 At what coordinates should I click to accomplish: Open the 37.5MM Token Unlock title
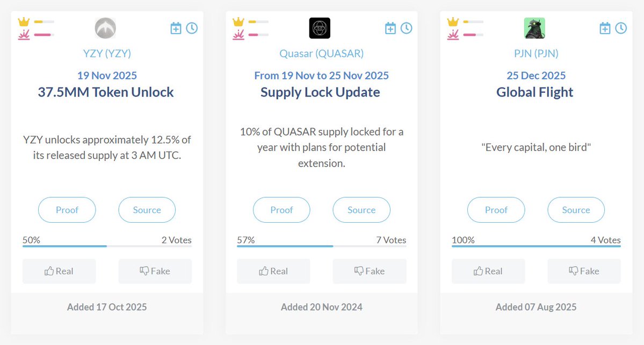[x=106, y=92]
